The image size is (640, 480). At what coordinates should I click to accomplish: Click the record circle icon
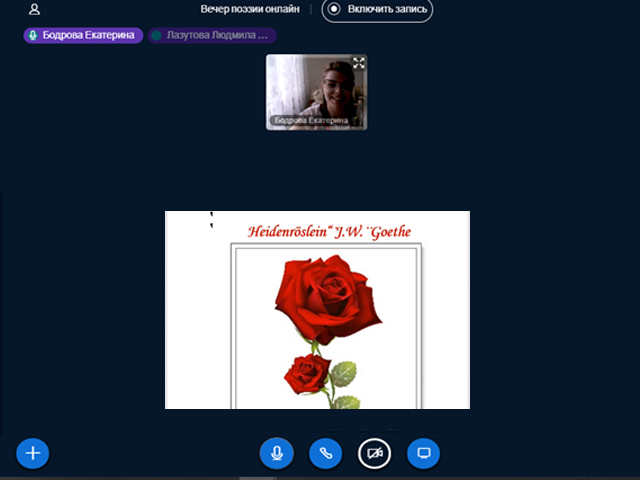click(x=335, y=10)
